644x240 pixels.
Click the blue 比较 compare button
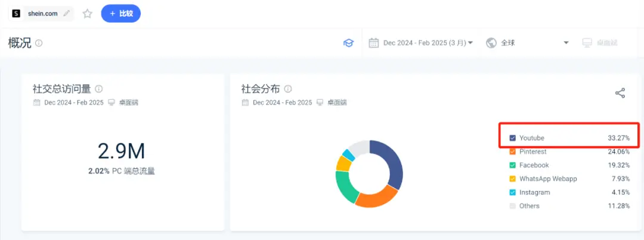coord(121,13)
